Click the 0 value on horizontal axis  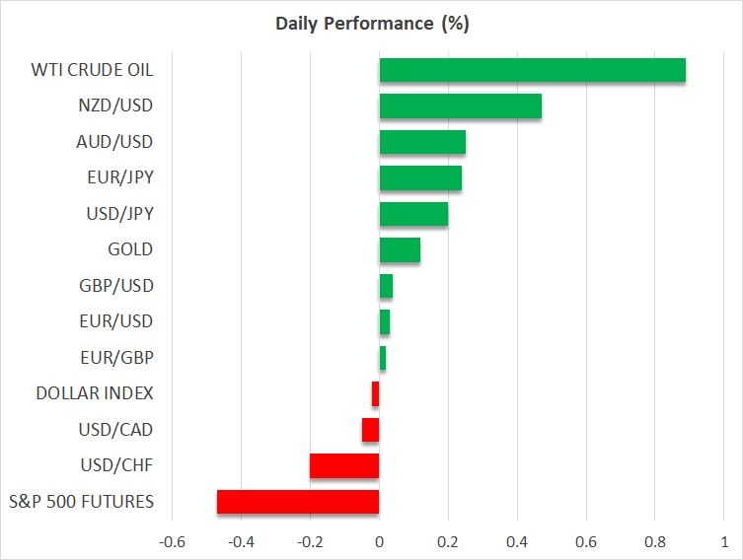(379, 542)
